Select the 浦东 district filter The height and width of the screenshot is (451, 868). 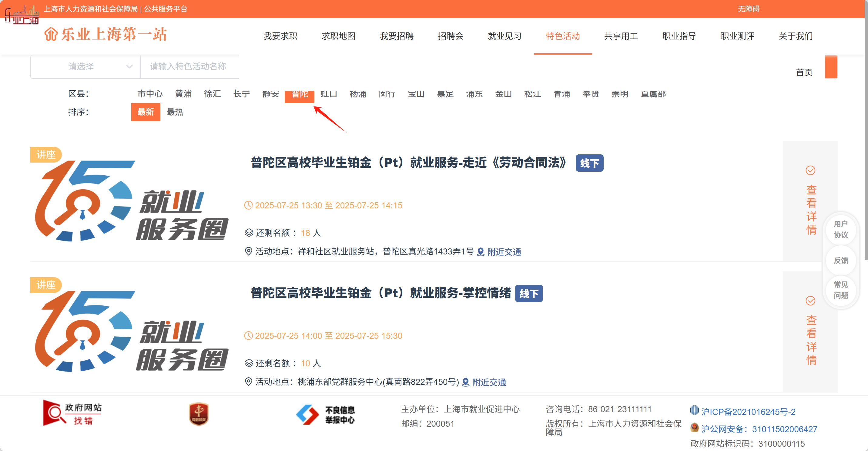coord(474,94)
